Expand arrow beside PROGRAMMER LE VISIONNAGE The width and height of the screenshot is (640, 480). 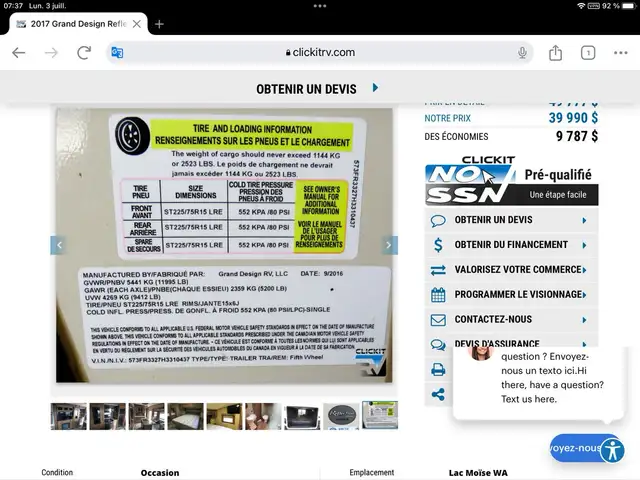(584, 295)
